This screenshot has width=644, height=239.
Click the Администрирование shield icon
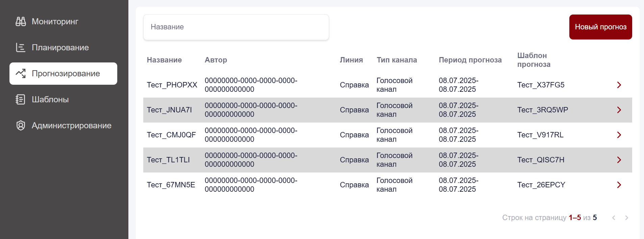pyautogui.click(x=21, y=126)
